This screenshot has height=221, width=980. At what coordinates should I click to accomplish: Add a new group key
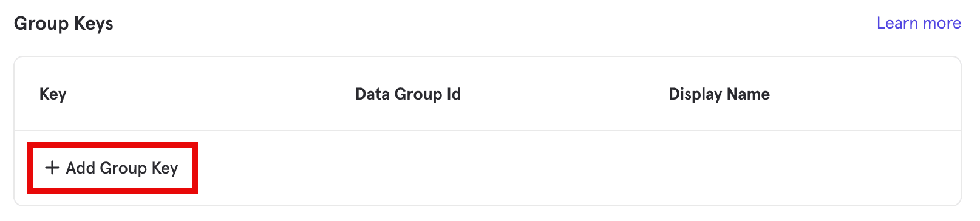point(112,168)
